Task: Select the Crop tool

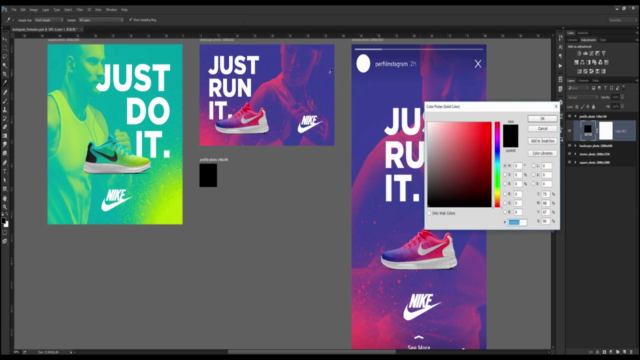Action: pyautogui.click(x=5, y=74)
